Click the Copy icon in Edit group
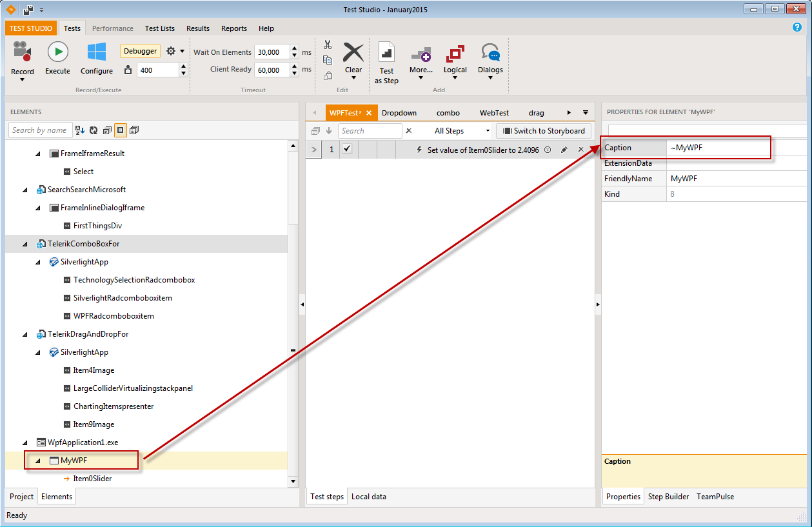 point(328,60)
